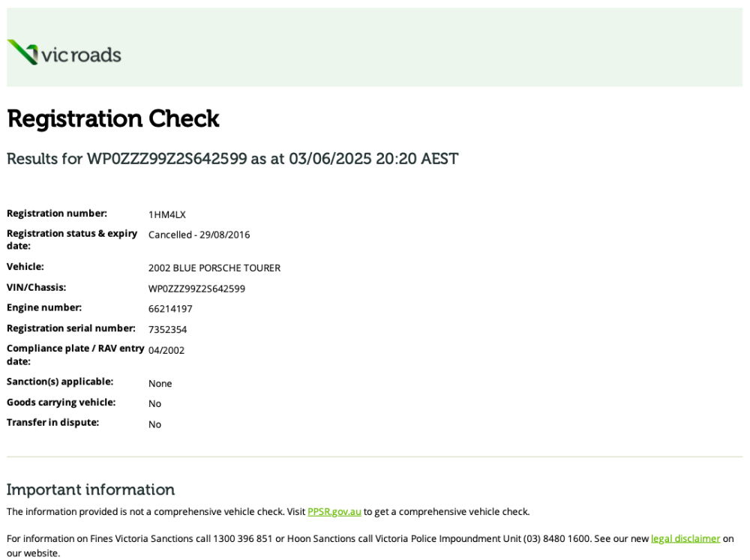The width and height of the screenshot is (750, 560).
Task: Click the Engine number: label
Action: pos(44,307)
